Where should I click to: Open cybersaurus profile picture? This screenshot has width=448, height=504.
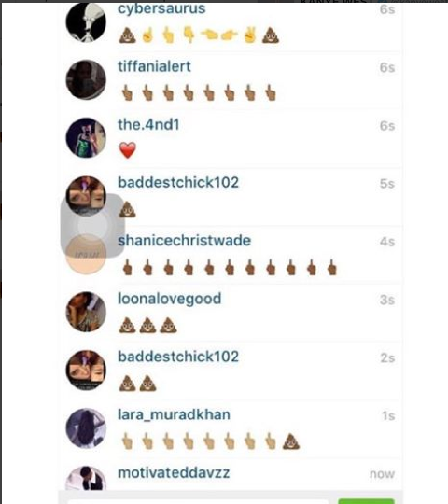pos(86,22)
